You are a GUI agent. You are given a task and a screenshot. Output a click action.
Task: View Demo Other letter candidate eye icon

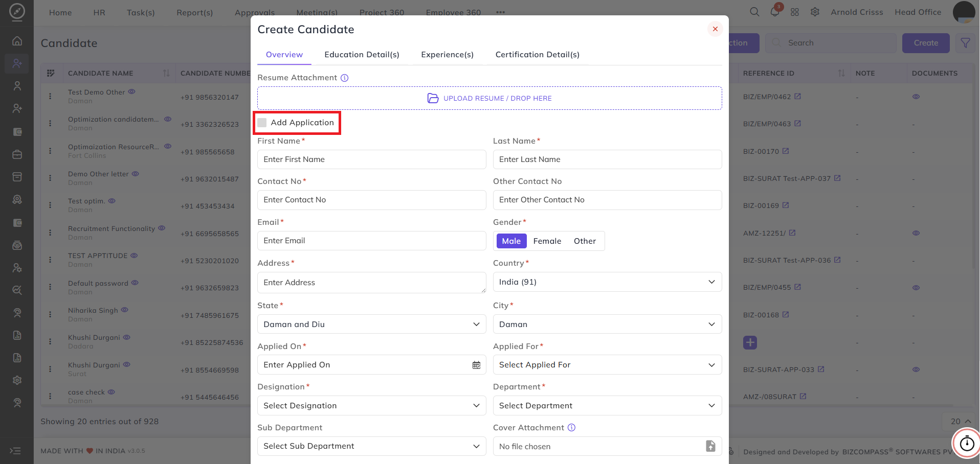pyautogui.click(x=135, y=174)
